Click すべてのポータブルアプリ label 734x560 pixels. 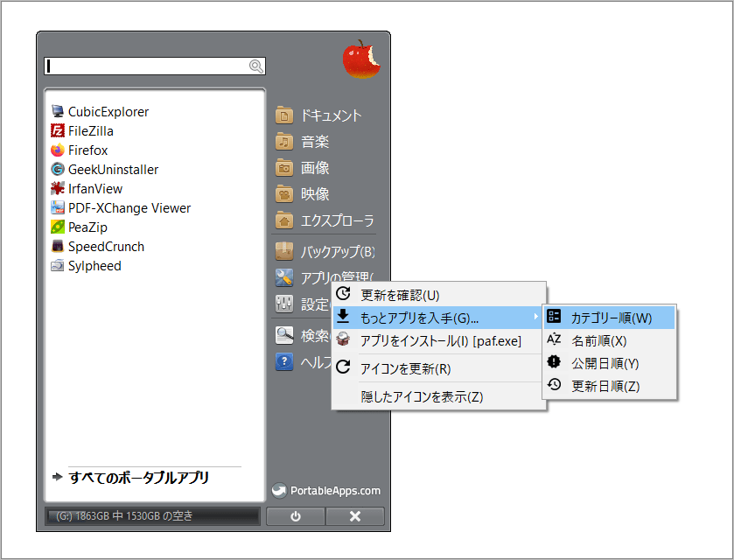[138, 478]
